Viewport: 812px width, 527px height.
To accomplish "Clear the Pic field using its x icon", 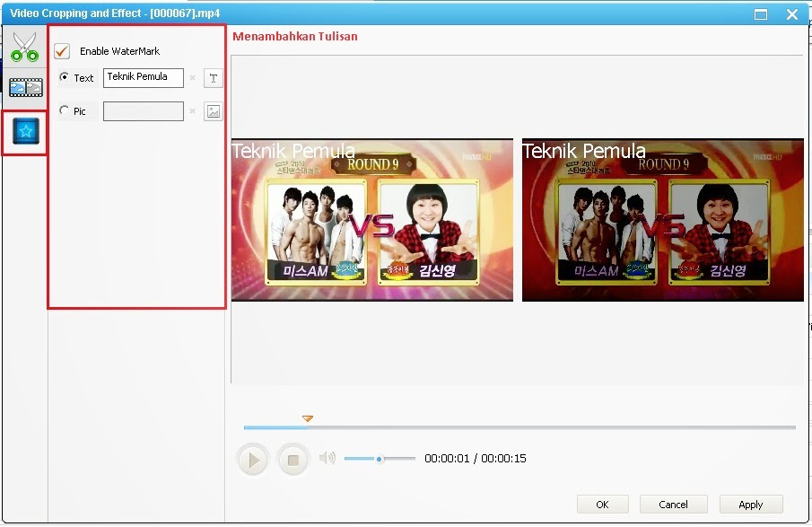I will (x=190, y=111).
